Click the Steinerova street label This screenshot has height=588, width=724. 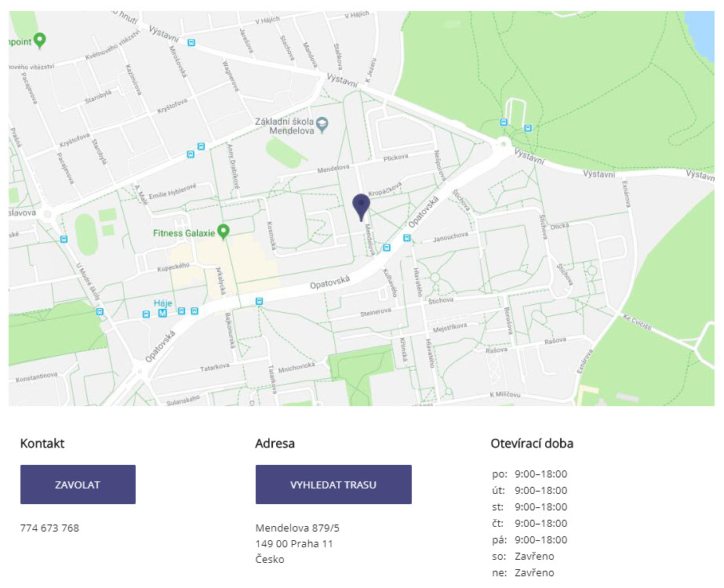click(375, 312)
